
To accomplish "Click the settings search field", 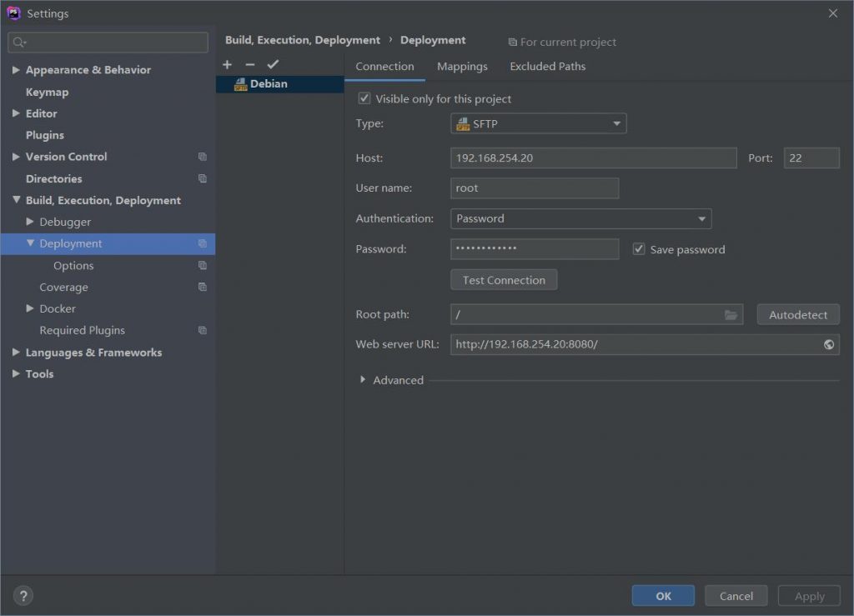I will pyautogui.click(x=108, y=43).
